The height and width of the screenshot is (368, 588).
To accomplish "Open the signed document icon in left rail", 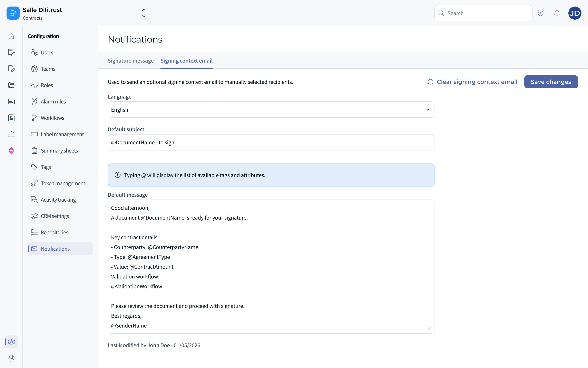I will [x=11, y=69].
